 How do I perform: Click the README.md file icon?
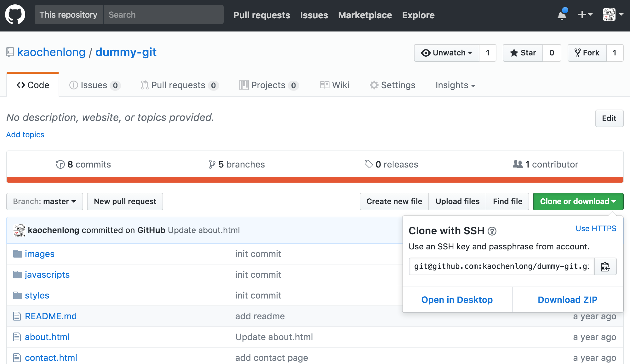pyautogui.click(x=17, y=316)
